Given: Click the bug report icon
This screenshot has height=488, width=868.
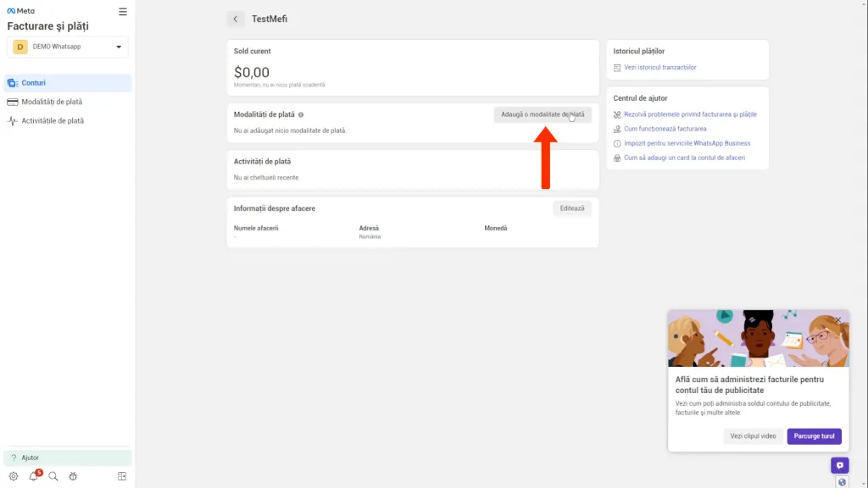Looking at the screenshot, I should (x=73, y=476).
